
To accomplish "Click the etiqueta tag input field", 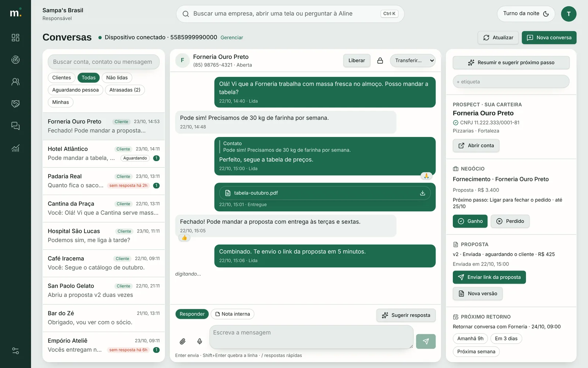I will [x=511, y=82].
